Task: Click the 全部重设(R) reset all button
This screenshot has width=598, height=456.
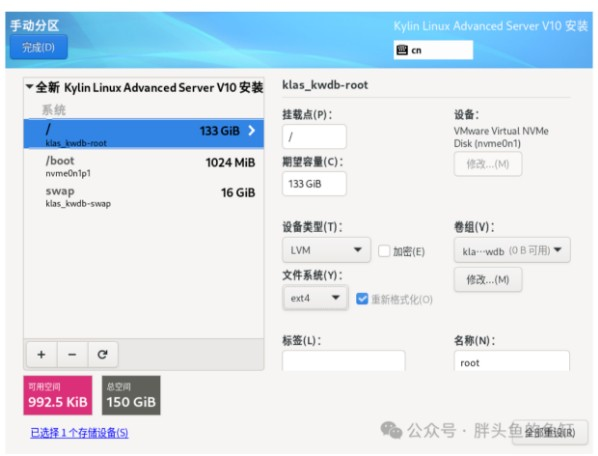Action: tap(549, 432)
